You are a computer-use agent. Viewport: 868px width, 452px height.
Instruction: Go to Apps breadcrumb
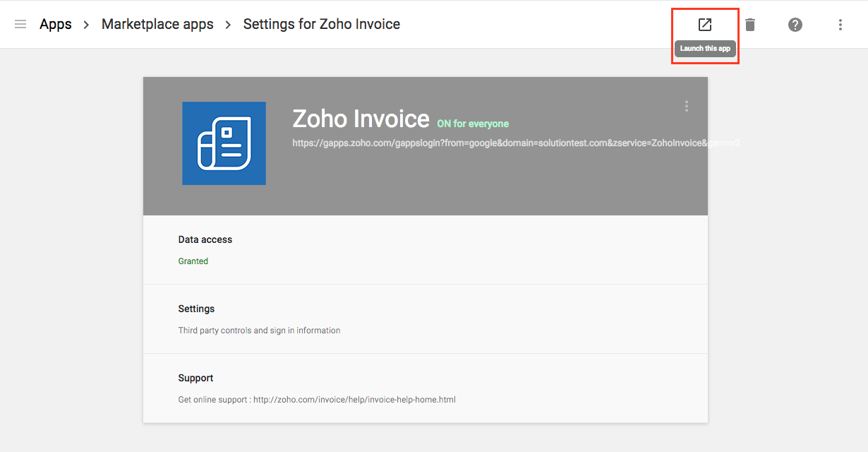click(56, 24)
